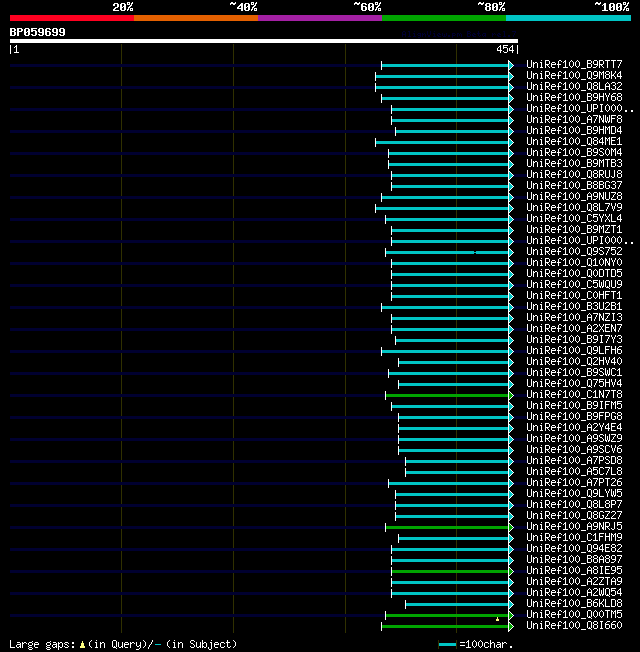The image size is (640, 652).
Task: Select the UniRef100_B3U2B1 label
Action: pyautogui.click(x=574, y=307)
